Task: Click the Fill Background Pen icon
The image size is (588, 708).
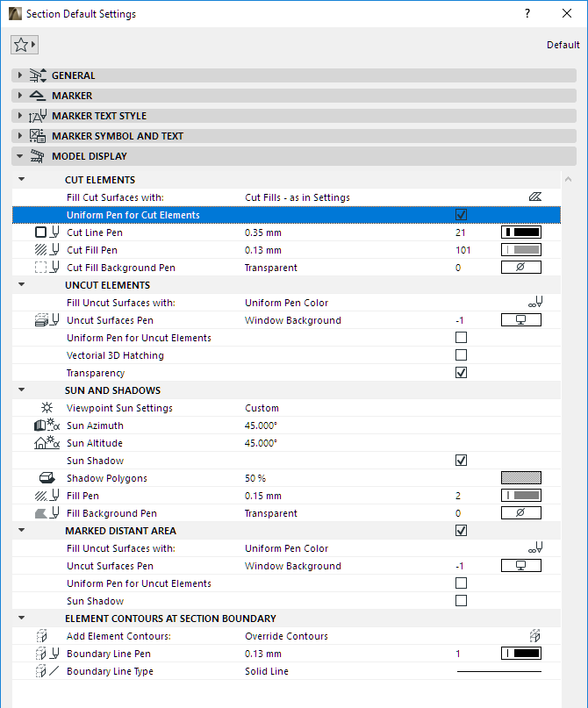Action: (47, 513)
